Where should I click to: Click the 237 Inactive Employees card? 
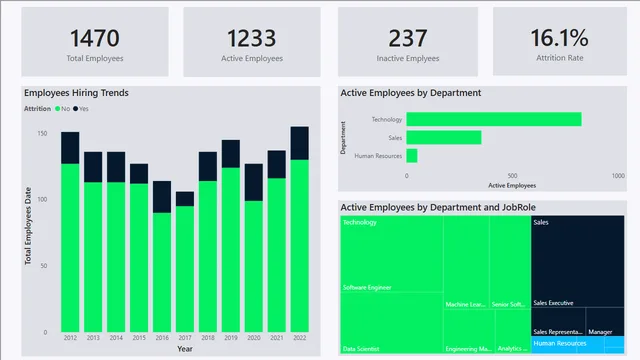click(408, 42)
